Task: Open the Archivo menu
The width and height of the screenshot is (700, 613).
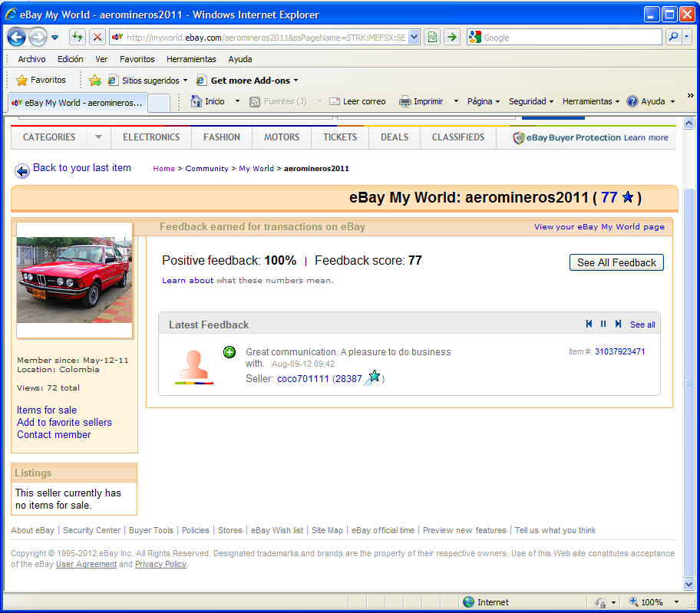Action: 31,59
